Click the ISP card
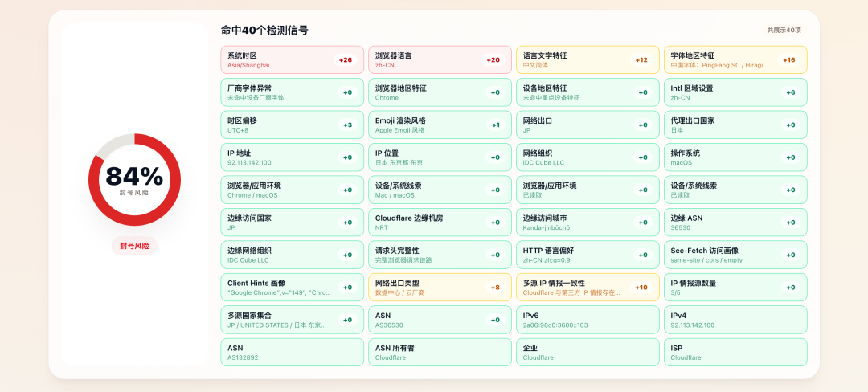This screenshot has width=868, height=392. click(x=735, y=352)
